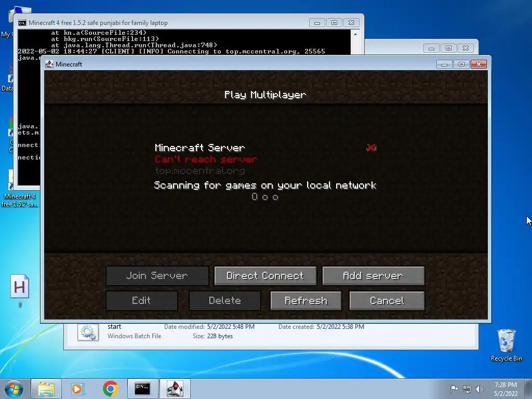Click the grayed Edit button
The height and width of the screenshot is (399, 532).
141,301
